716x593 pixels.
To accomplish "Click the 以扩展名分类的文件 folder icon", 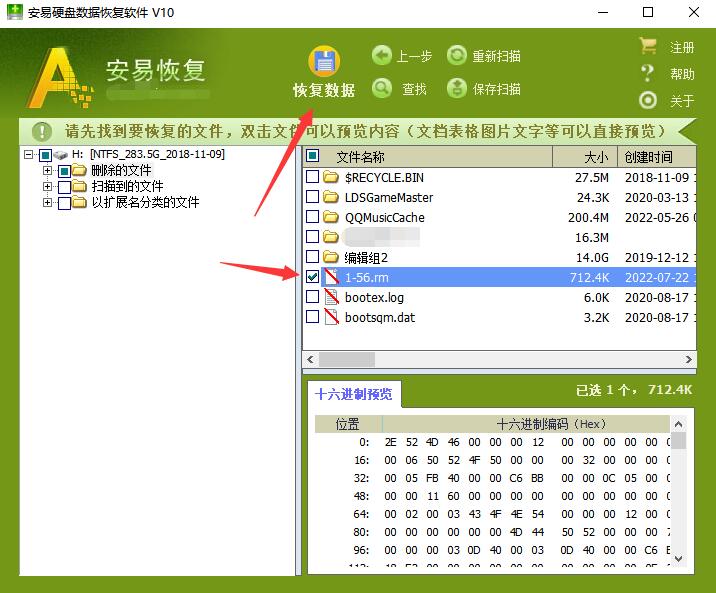I will coord(79,202).
